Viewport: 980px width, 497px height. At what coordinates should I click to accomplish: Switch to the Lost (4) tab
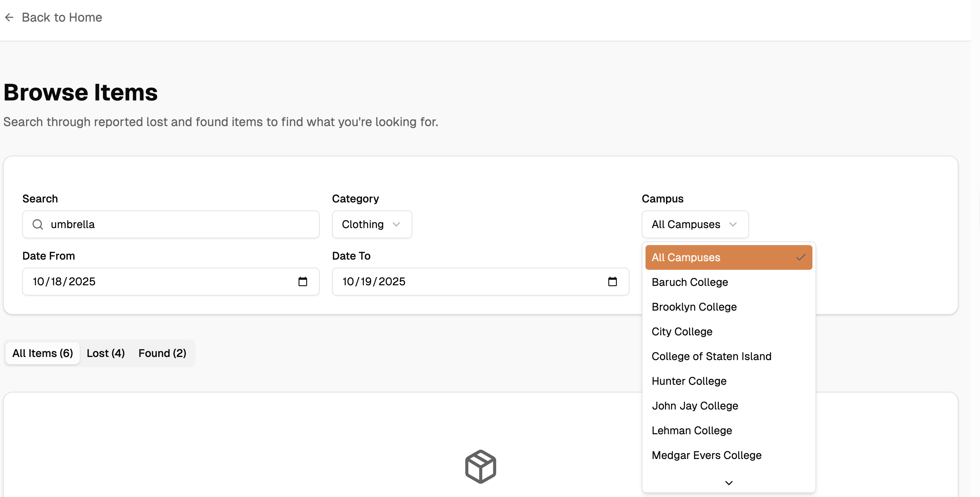(105, 353)
